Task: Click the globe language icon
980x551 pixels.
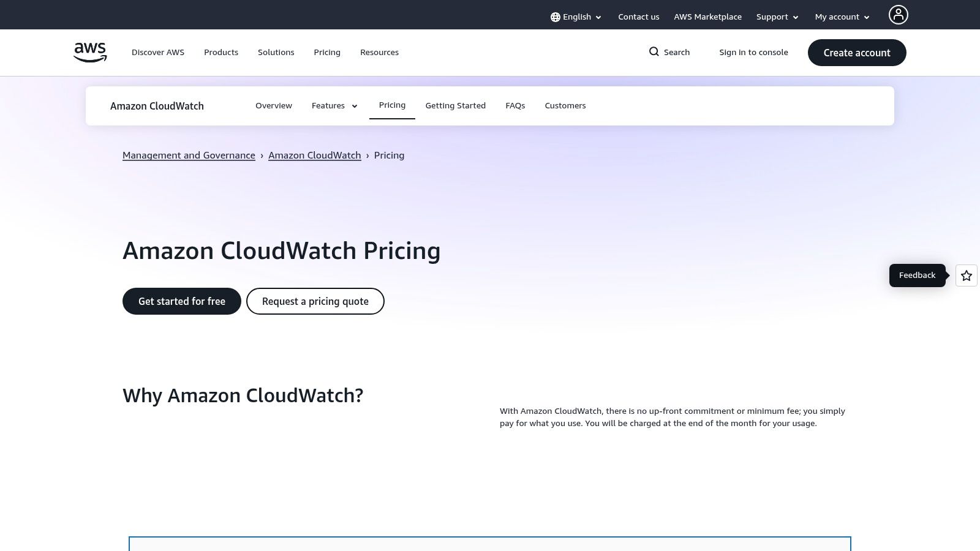Action: [556, 17]
